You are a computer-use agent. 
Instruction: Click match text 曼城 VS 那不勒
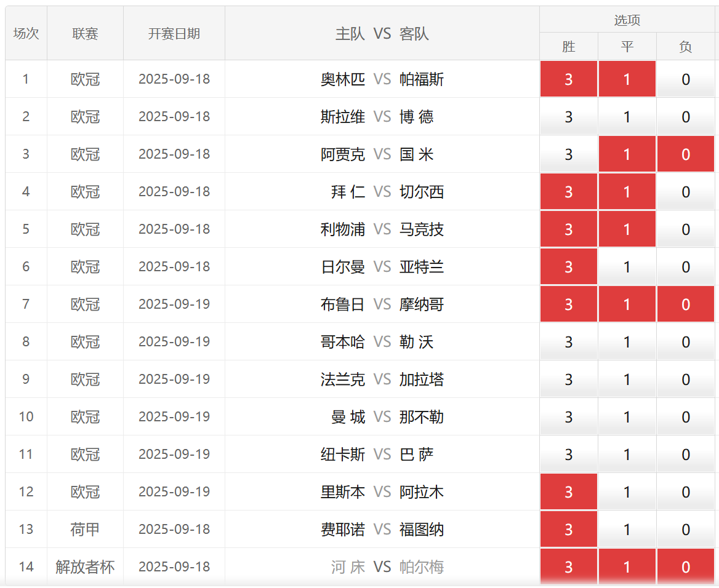tap(387, 417)
